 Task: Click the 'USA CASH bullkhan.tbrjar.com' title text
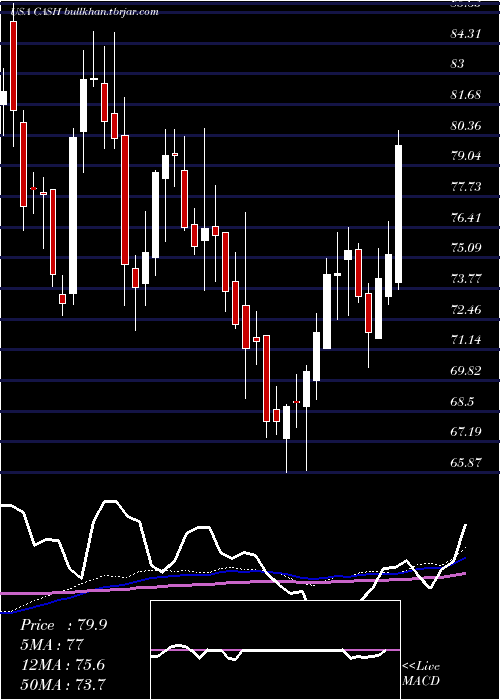click(84, 11)
